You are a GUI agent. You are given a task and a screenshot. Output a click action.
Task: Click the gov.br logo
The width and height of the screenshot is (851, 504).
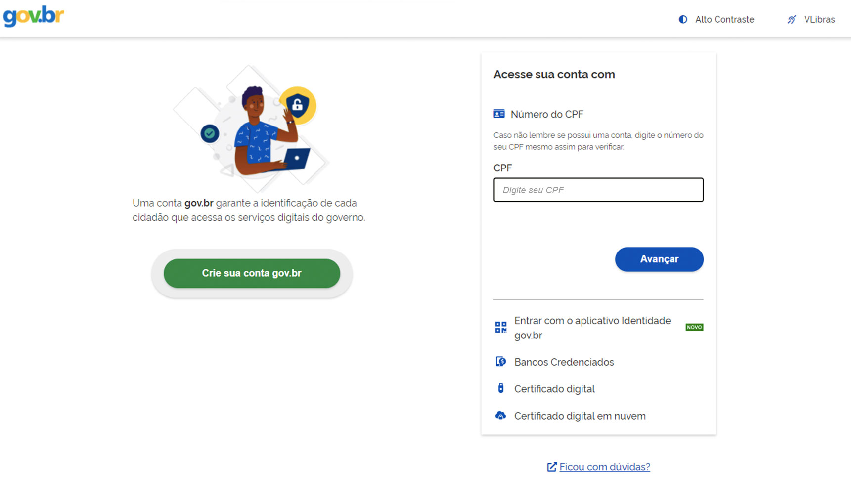tap(34, 16)
